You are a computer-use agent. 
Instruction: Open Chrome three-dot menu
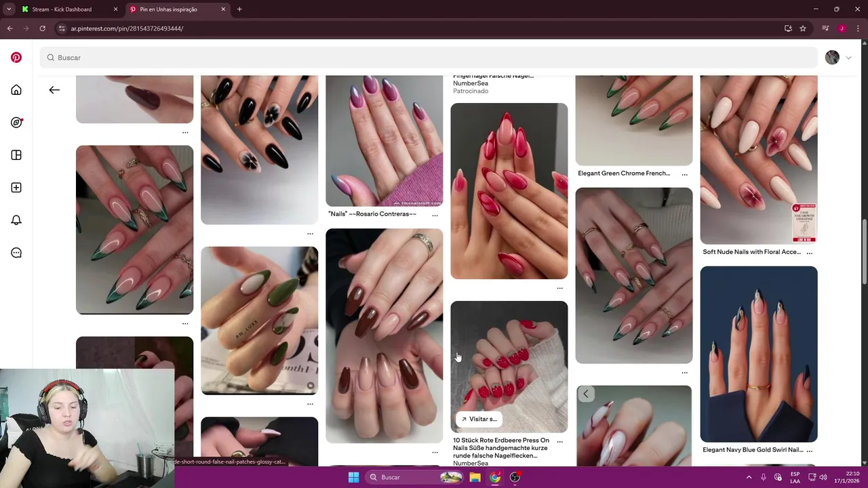[858, 28]
